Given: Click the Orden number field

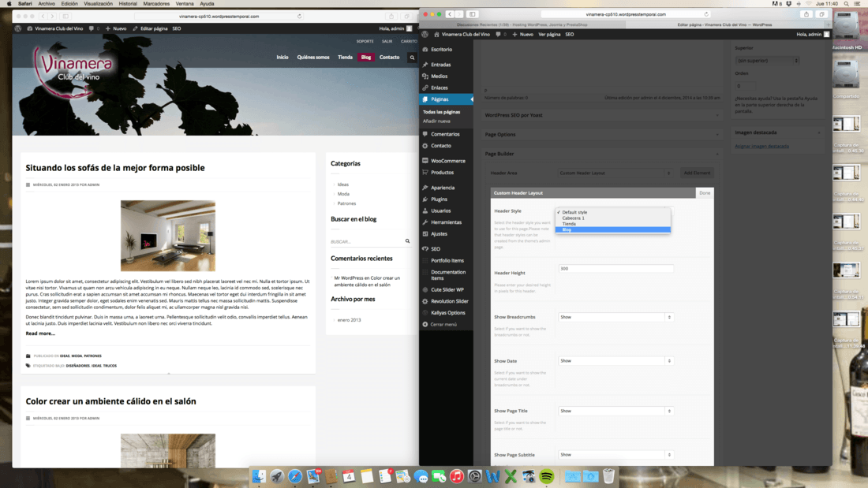Looking at the screenshot, I should (x=746, y=86).
